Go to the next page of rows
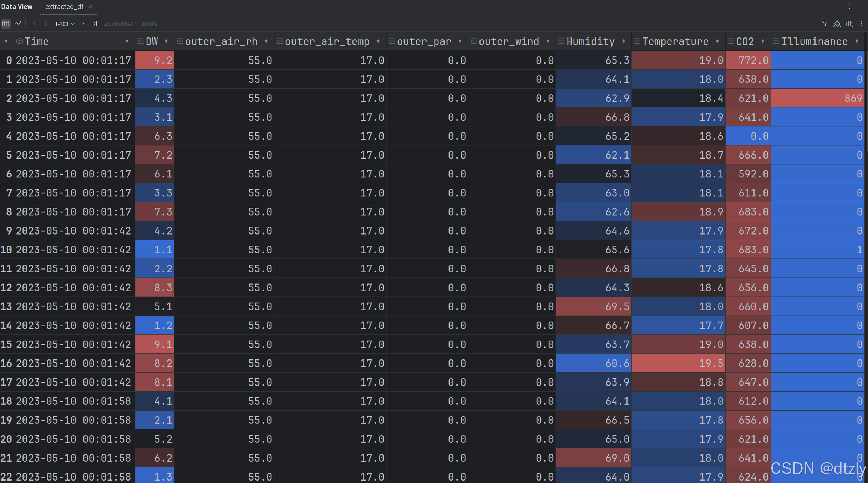The image size is (868, 483). [x=83, y=24]
